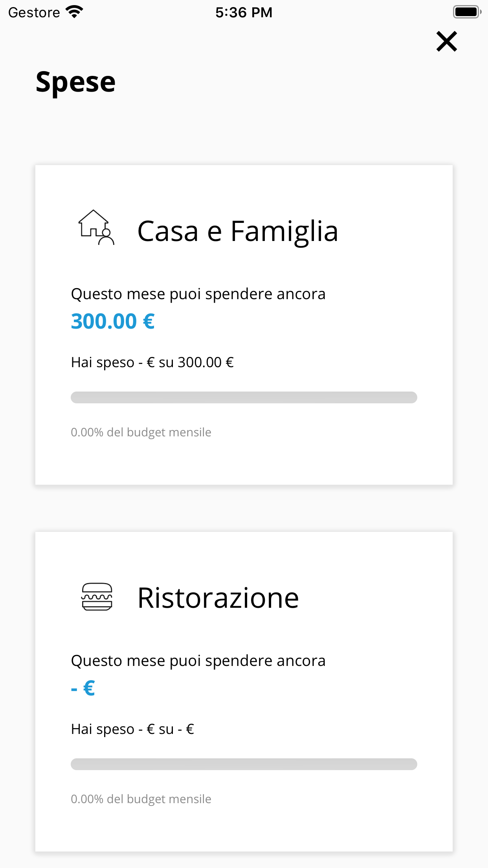Select the blue "- €" remaining amount
This screenshot has width=488, height=868.
(x=83, y=688)
